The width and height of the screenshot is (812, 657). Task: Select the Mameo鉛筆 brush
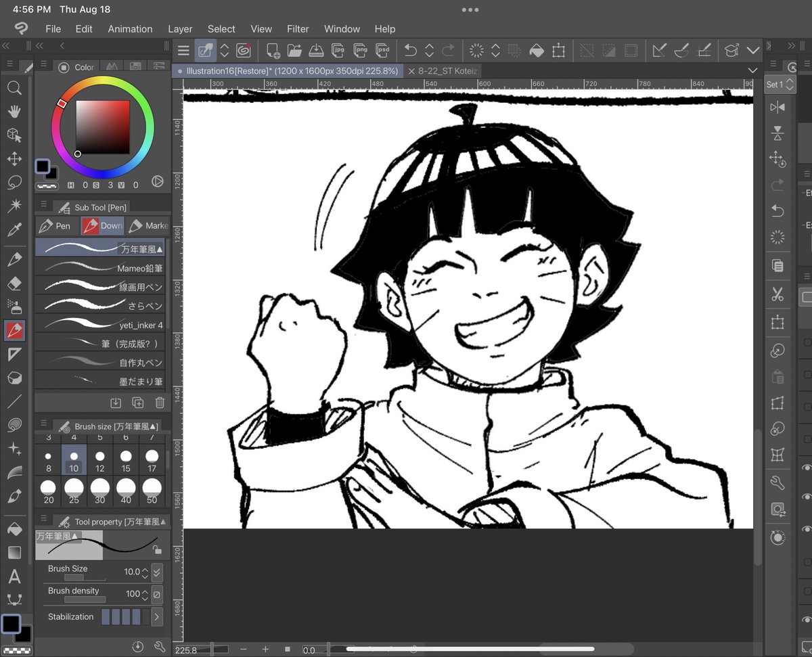pos(99,268)
